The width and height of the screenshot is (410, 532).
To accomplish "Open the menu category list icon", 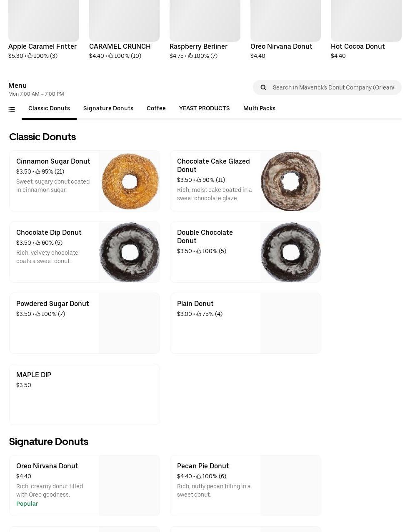I will pos(12,109).
